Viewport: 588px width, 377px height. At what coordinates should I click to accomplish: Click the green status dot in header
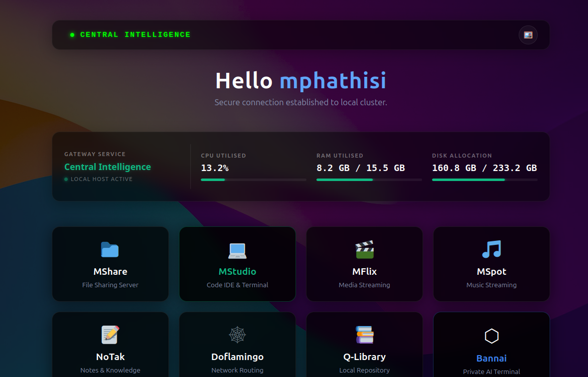point(72,35)
